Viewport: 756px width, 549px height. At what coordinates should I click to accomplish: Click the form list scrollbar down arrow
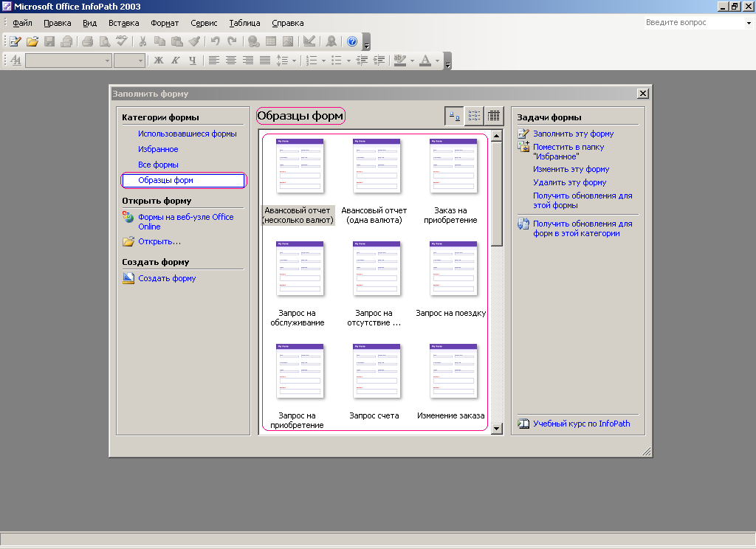tap(496, 429)
